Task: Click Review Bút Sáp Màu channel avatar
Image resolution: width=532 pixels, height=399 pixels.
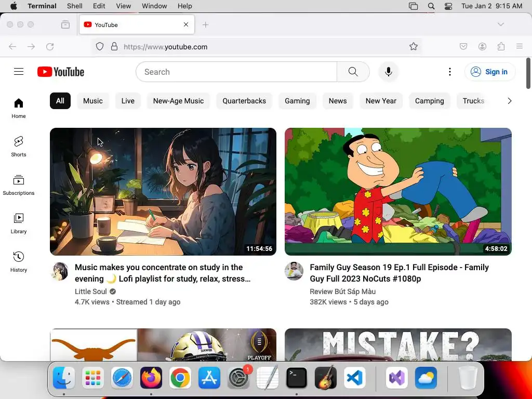Action: pos(294,271)
